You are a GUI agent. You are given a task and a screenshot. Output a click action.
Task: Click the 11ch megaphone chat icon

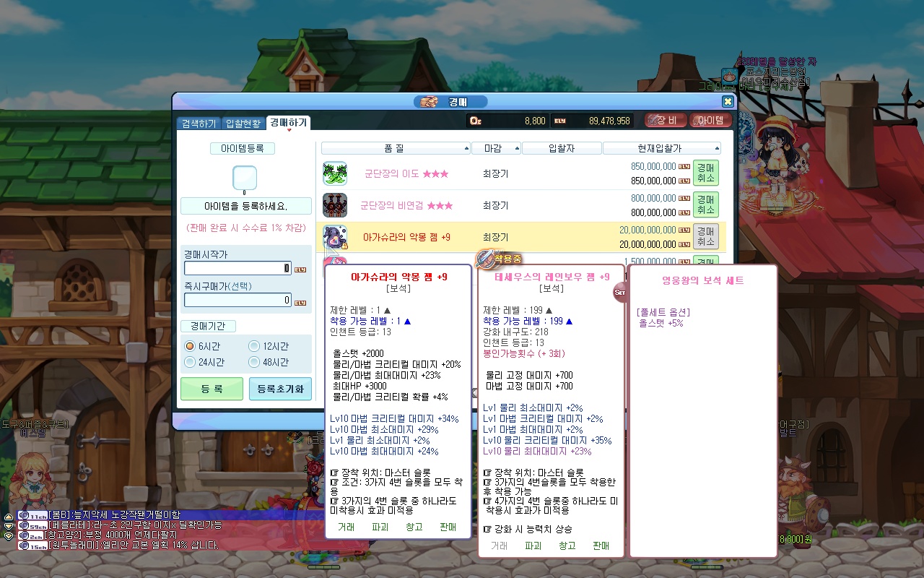click(x=32, y=515)
